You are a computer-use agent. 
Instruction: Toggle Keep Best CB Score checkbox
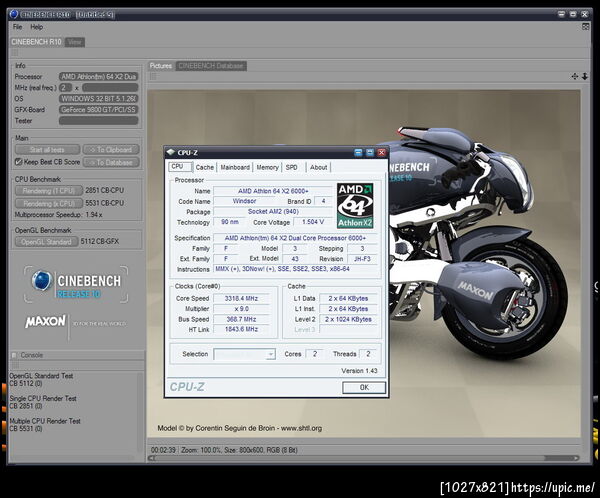pos(18,162)
